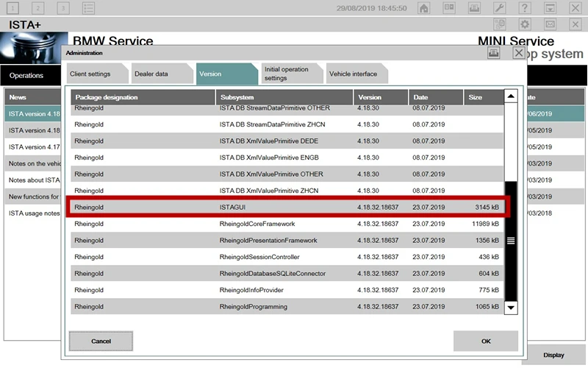This screenshot has height=368, width=588.
Task: Select the RheingoldProgramming entry
Action: click(x=287, y=306)
